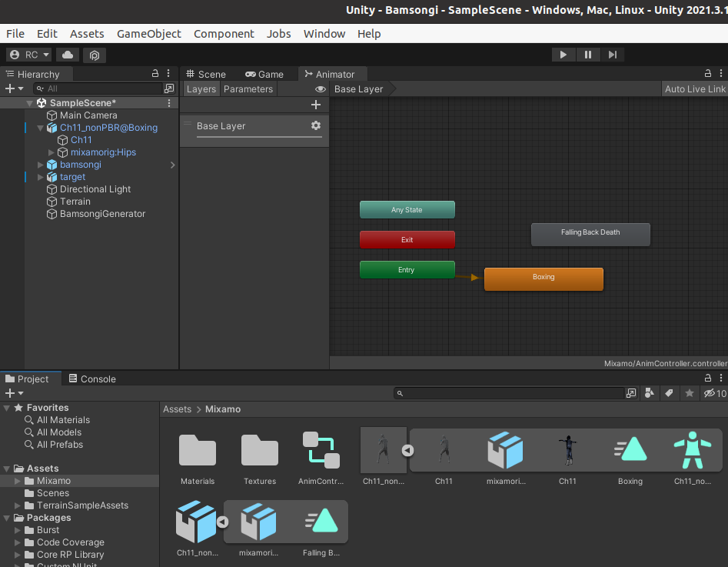Select the Terrain object

pyautogui.click(x=75, y=202)
